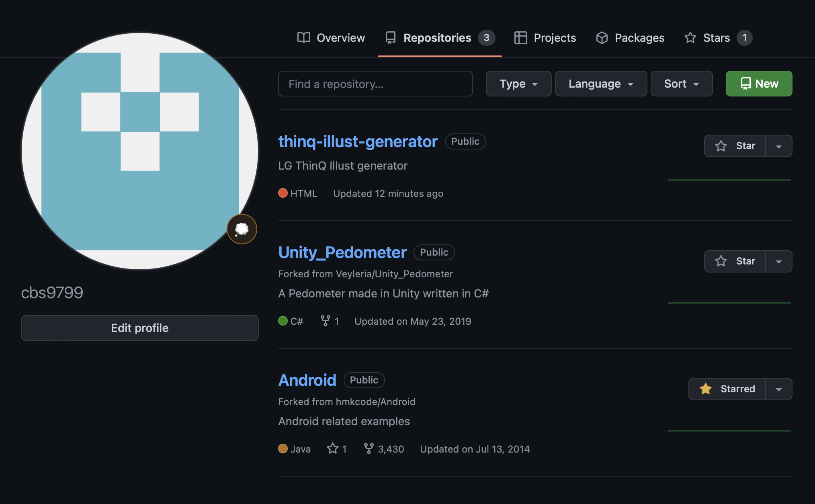
Task: Open the Sort dropdown
Action: pyautogui.click(x=682, y=84)
